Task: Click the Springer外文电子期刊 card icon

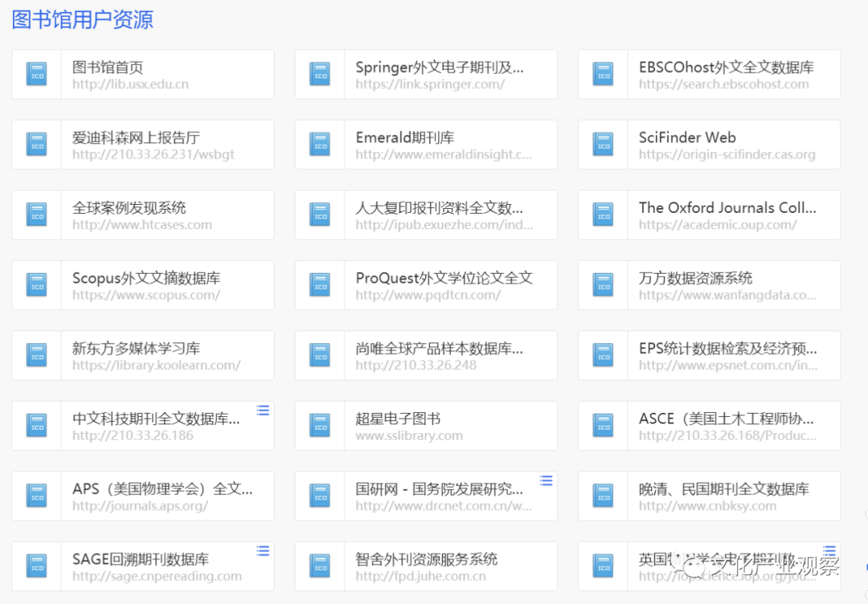Action: [320, 74]
